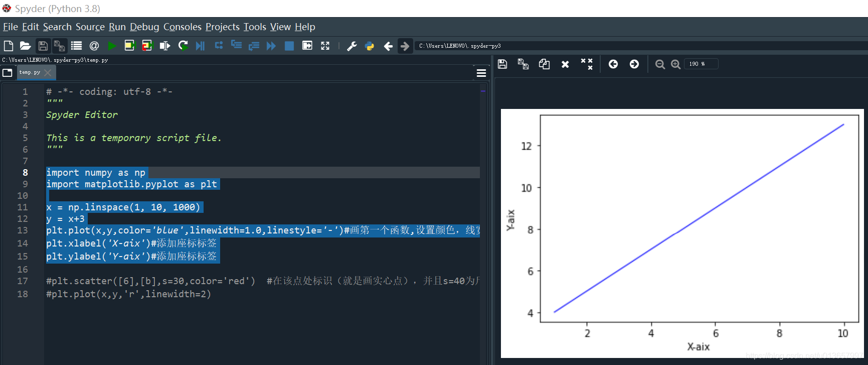Click the working directory path field
The height and width of the screenshot is (365, 868).
tap(641, 46)
